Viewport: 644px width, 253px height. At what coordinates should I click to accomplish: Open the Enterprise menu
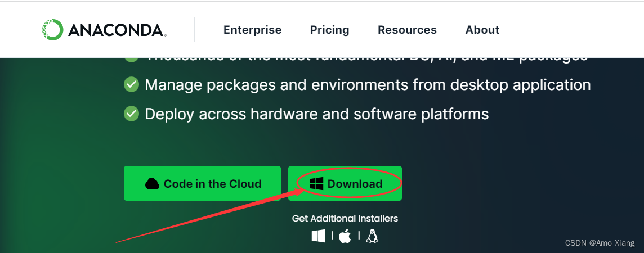pos(252,30)
